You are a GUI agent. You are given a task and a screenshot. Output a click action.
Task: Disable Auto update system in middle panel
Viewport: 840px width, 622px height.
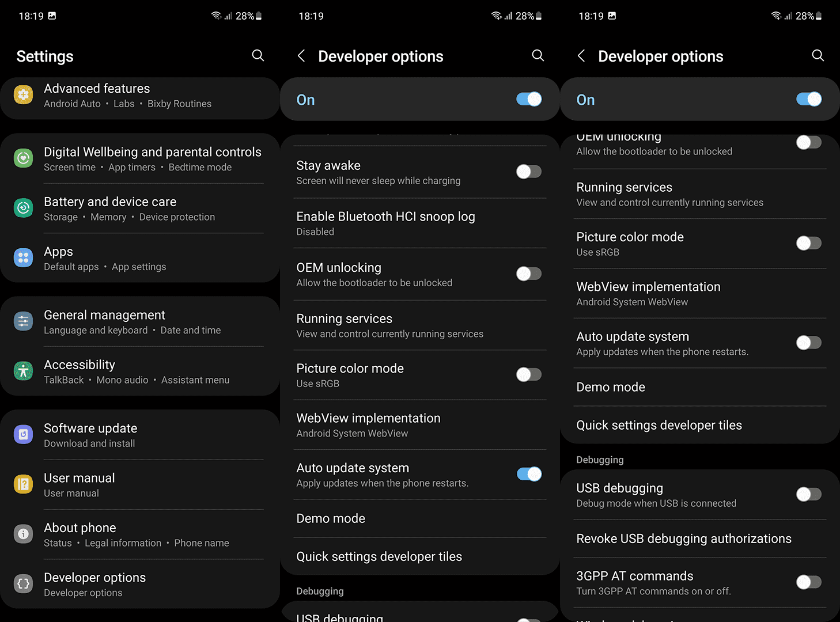(528, 474)
